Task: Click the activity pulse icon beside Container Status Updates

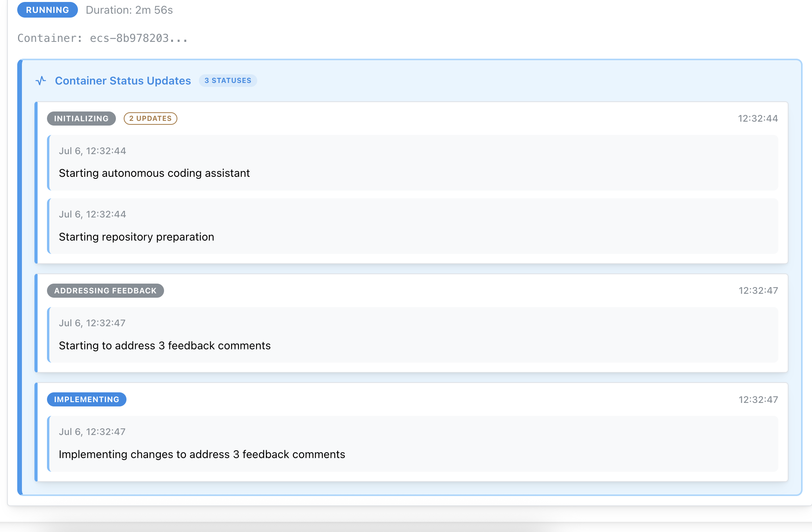Action: click(41, 81)
